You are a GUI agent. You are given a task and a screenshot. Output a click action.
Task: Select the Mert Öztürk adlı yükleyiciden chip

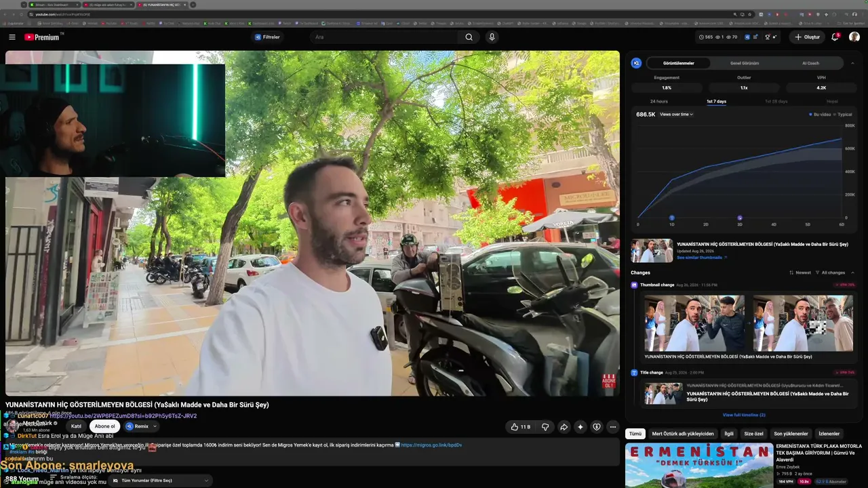(683, 434)
